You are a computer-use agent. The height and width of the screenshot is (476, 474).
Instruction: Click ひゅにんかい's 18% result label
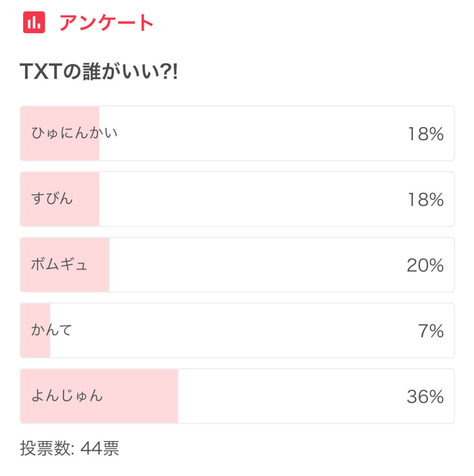pos(426,134)
